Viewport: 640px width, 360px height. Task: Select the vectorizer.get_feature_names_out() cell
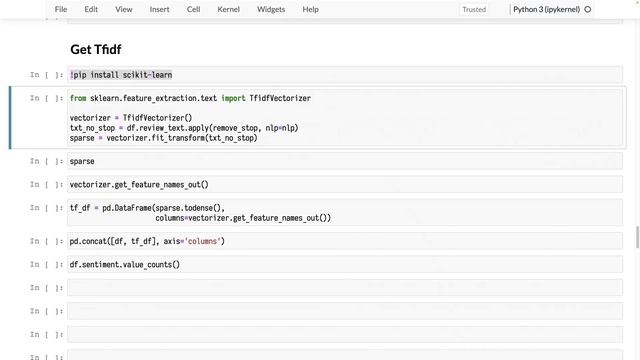[345, 184]
